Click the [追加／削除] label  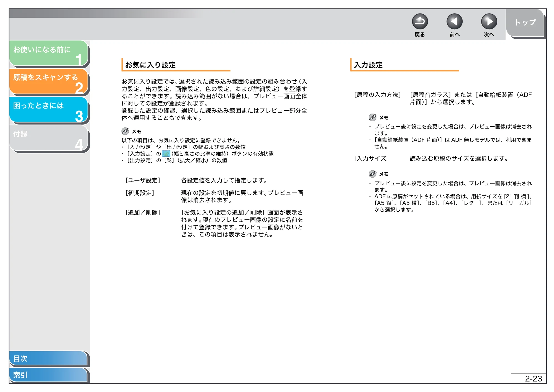(x=143, y=212)
